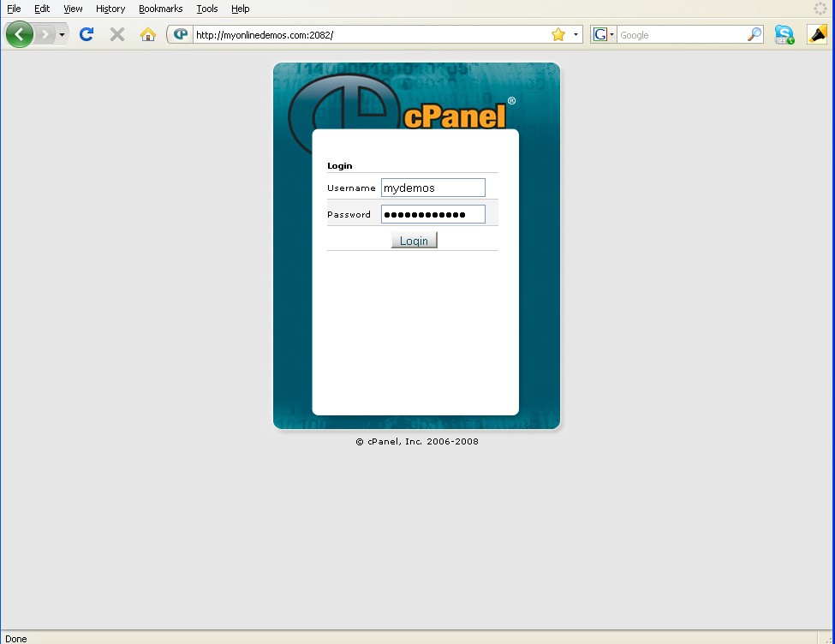
Task: Click the 'Username' label
Action: [x=351, y=188]
